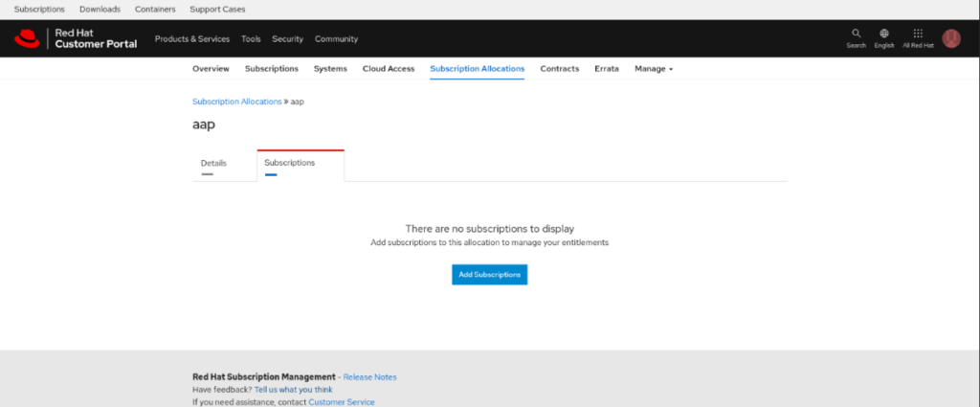Switch to the Details tab

coord(213,166)
